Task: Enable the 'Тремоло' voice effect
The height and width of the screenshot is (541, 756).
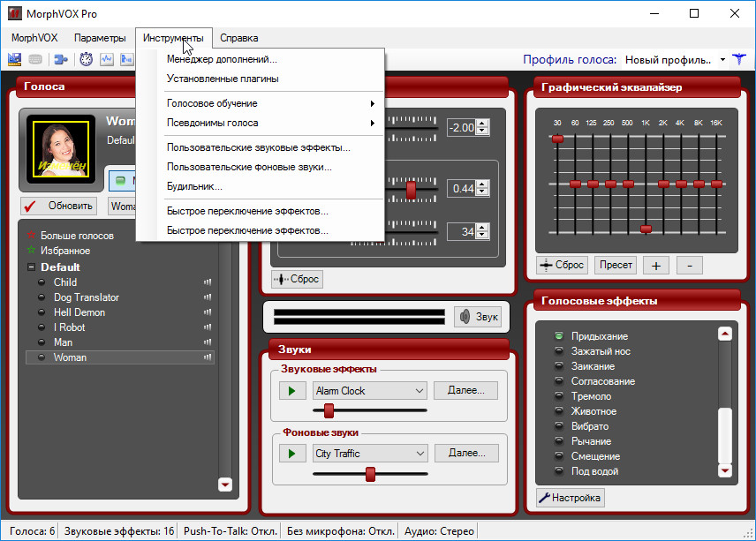Action: point(558,396)
